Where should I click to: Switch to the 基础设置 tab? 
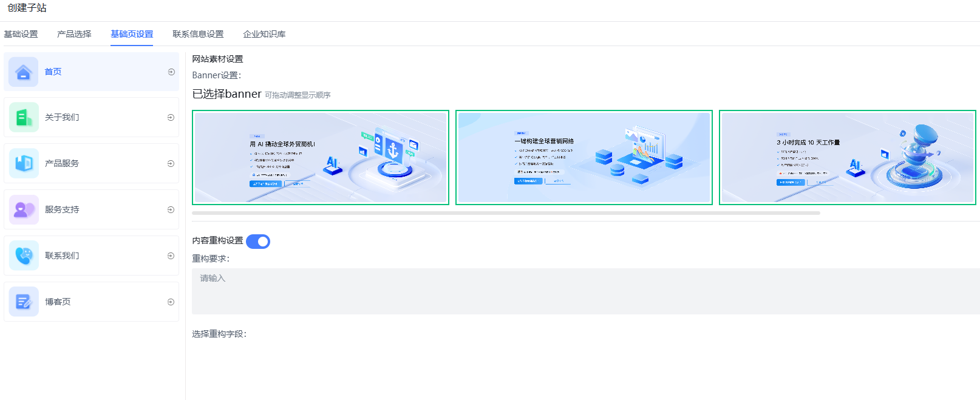click(21, 35)
